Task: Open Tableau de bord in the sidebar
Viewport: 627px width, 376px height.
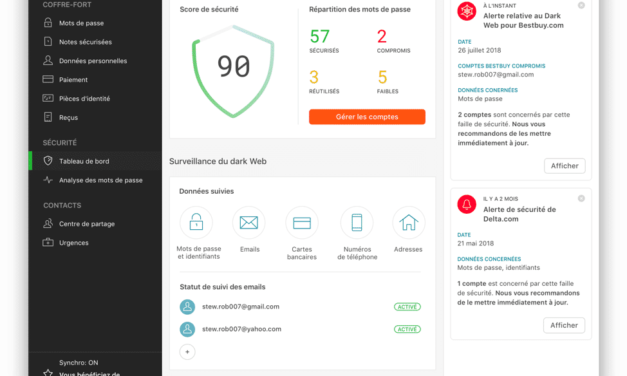Action: click(x=84, y=161)
